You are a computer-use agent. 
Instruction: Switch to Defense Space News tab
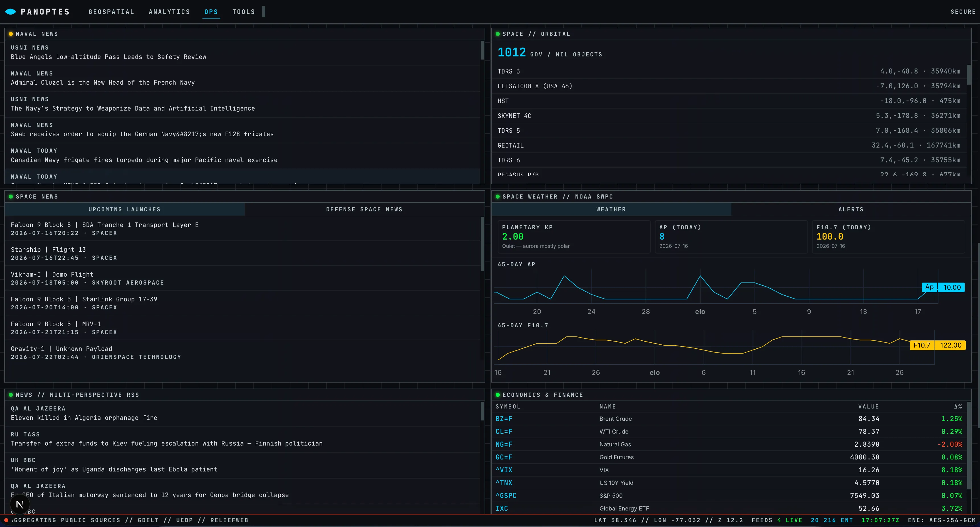pyautogui.click(x=364, y=209)
